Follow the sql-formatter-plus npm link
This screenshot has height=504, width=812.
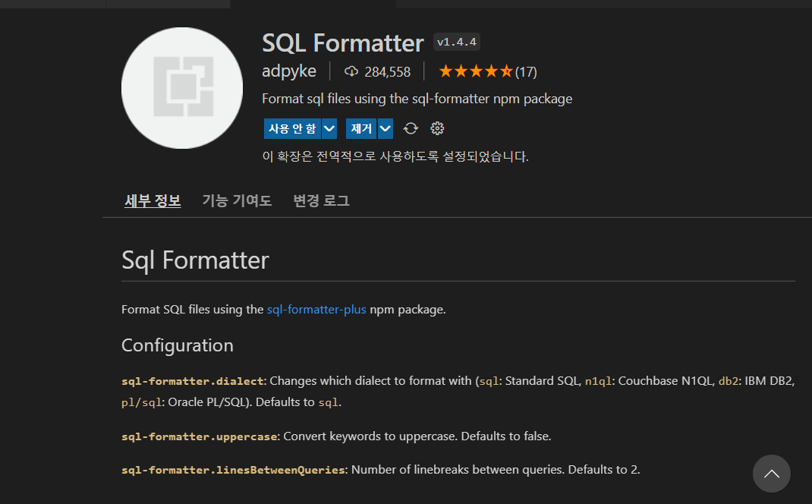[316, 309]
